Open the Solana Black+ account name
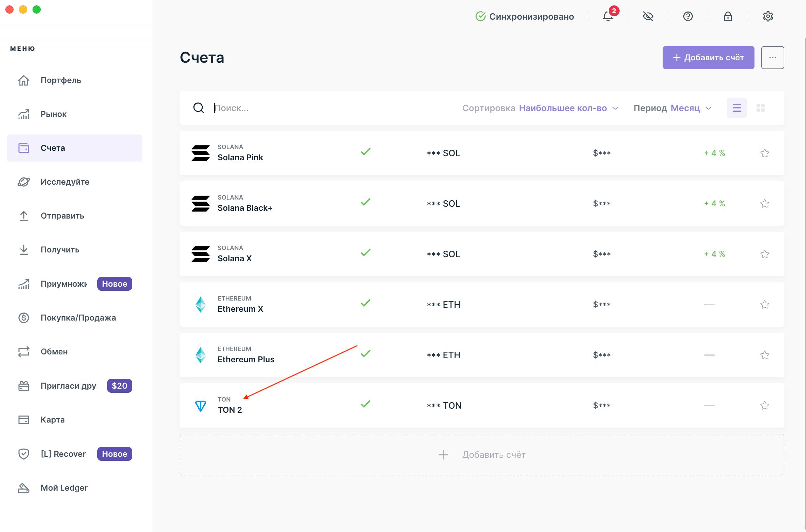The image size is (806, 532). (x=245, y=208)
